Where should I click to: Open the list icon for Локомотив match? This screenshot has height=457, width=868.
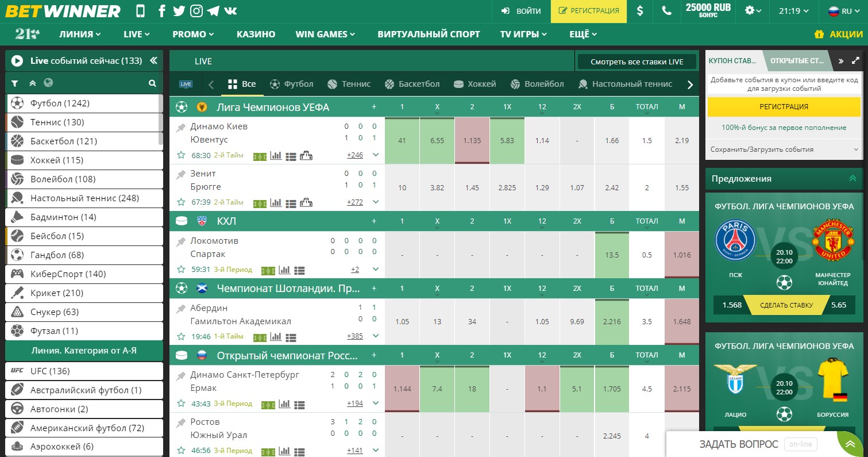(299, 270)
